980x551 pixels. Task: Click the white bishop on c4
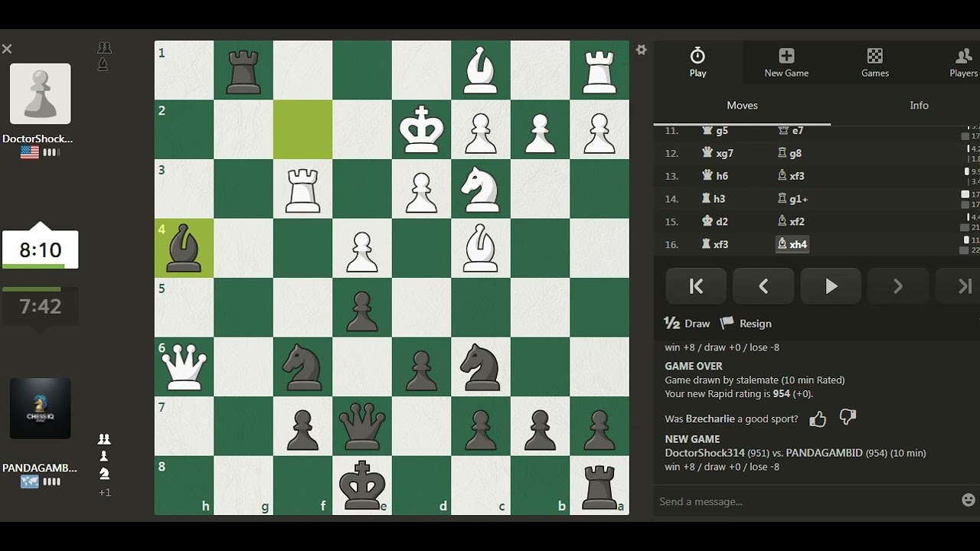point(481,248)
